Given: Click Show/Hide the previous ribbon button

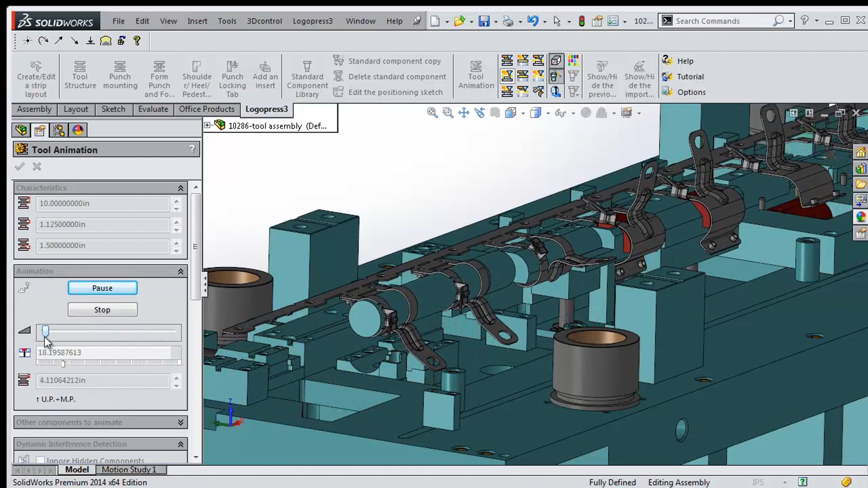Looking at the screenshot, I should click(x=602, y=79).
